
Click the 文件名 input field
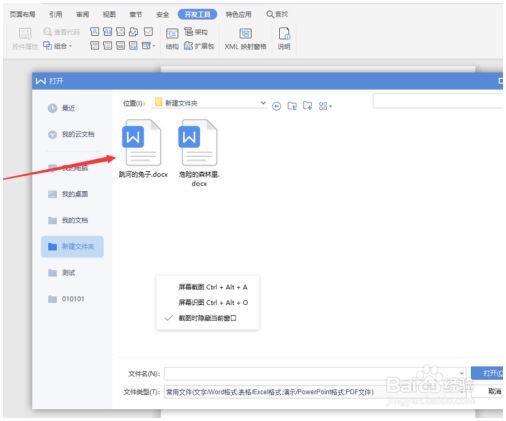pos(315,374)
